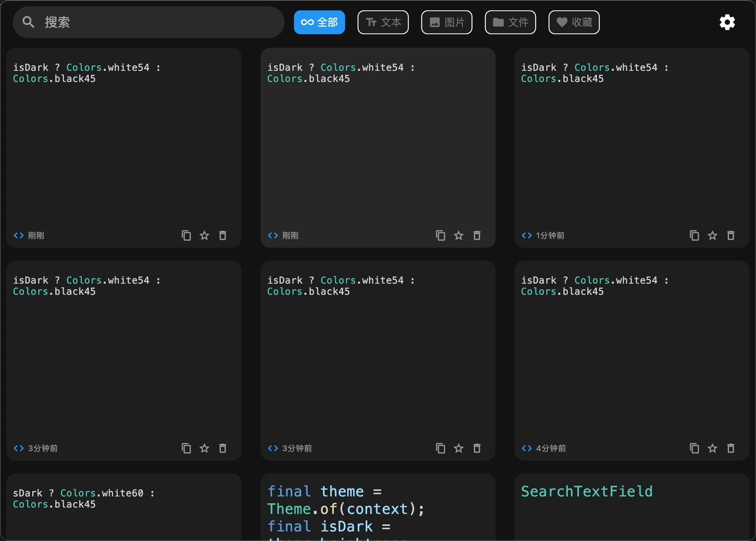Switch to the 收藏 favorites tab

pyautogui.click(x=574, y=22)
